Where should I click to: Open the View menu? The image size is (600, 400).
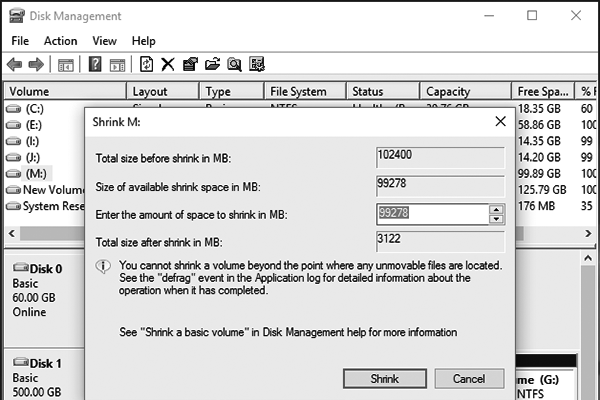tap(104, 41)
